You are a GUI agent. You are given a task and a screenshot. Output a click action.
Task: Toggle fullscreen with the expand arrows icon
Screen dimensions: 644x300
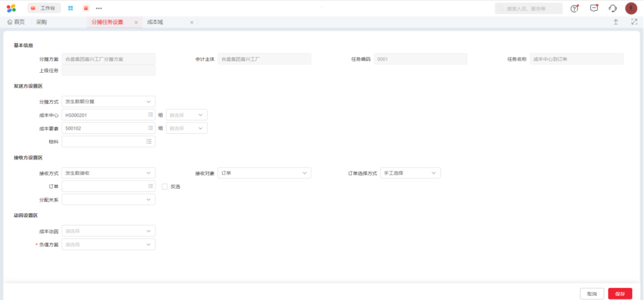pyautogui.click(x=634, y=23)
